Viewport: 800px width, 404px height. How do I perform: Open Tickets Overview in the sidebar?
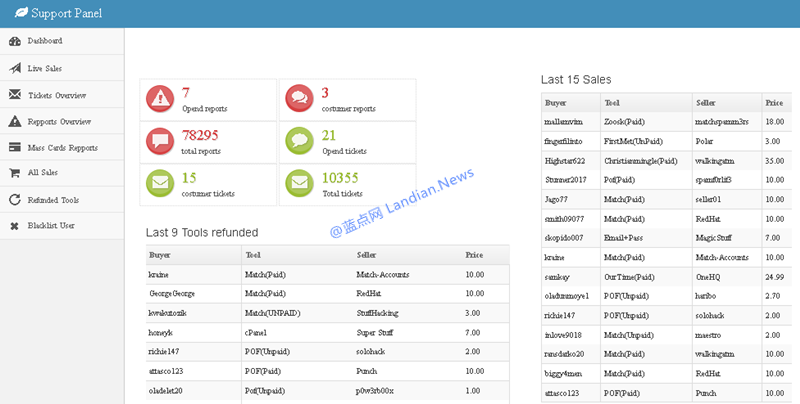tap(56, 95)
